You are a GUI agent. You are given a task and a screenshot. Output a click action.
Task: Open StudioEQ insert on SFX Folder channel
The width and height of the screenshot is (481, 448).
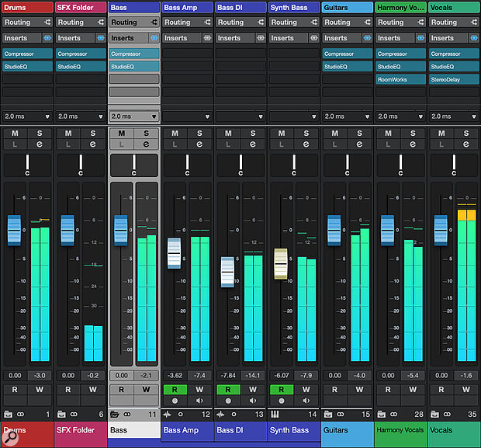point(81,67)
